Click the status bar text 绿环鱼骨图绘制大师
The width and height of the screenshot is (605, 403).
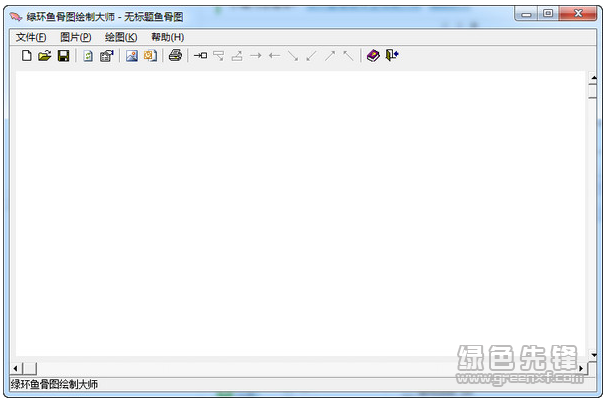(x=54, y=384)
